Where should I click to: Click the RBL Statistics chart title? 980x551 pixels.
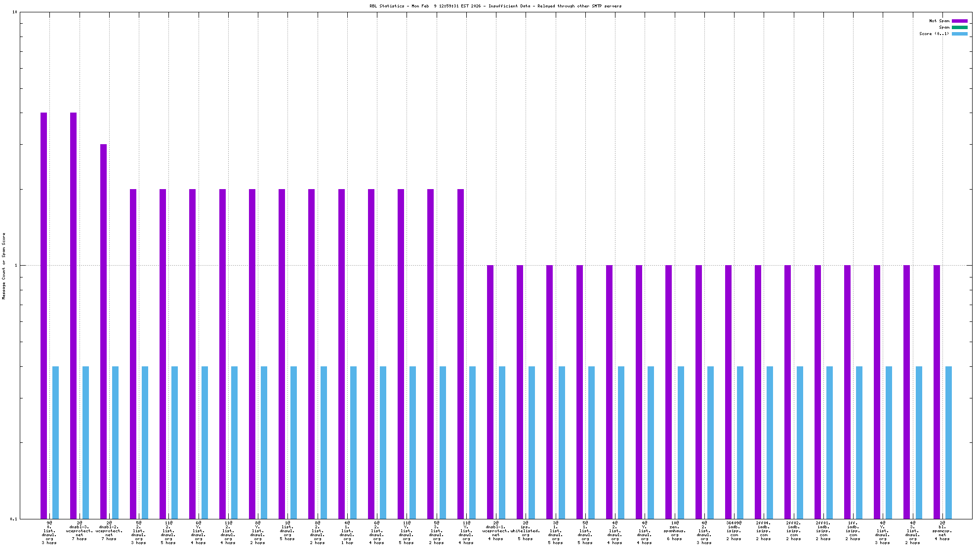pyautogui.click(x=495, y=6)
